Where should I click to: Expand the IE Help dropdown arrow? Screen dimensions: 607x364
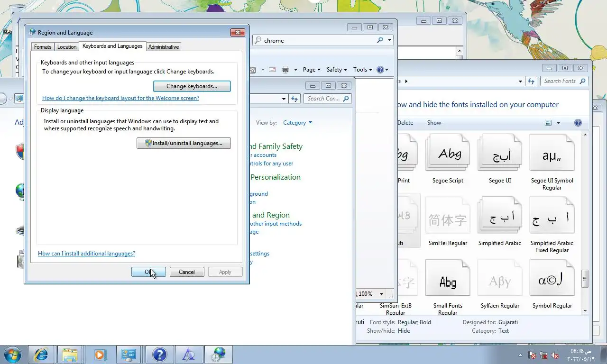pyautogui.click(x=387, y=70)
